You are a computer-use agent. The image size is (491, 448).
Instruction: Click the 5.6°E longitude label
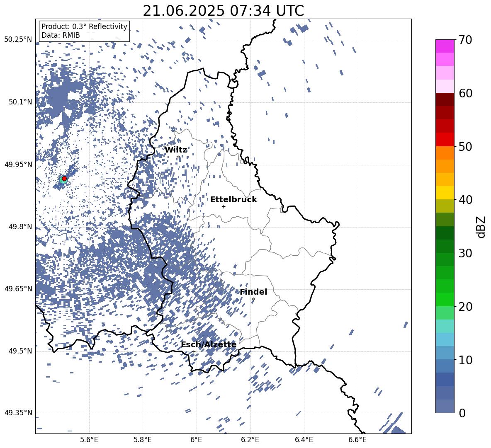pos(89,440)
